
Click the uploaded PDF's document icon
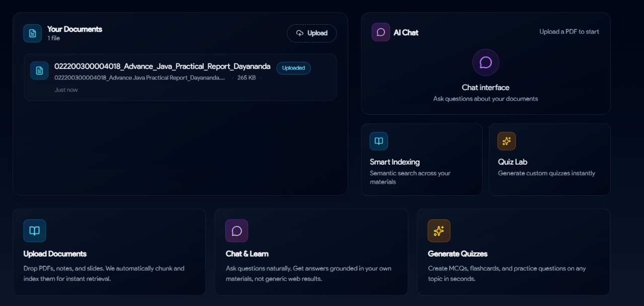(x=39, y=70)
